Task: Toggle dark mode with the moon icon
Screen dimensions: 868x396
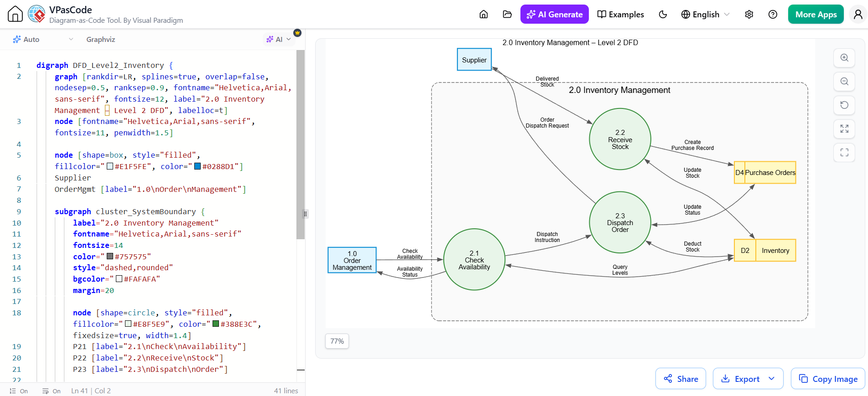Action: [663, 14]
